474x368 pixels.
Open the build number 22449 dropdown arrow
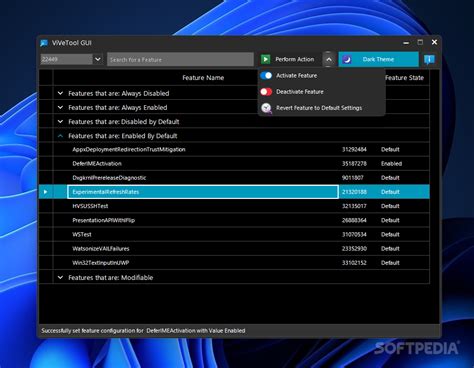click(98, 59)
